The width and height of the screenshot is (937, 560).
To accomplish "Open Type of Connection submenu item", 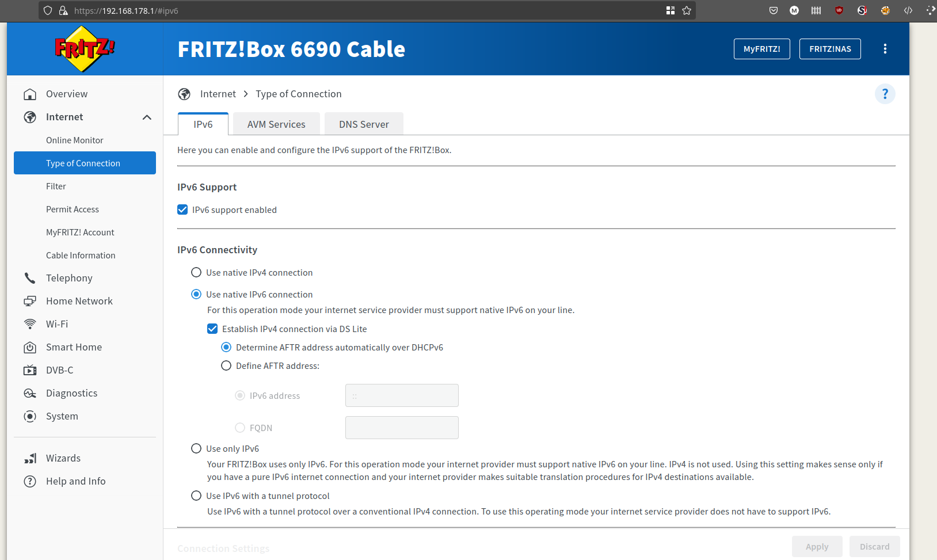I will point(85,163).
